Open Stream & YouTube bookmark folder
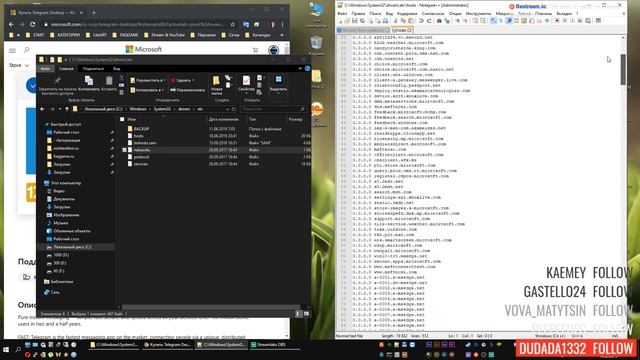Image resolution: width=640 pixels, height=360 pixels. tap(164, 35)
